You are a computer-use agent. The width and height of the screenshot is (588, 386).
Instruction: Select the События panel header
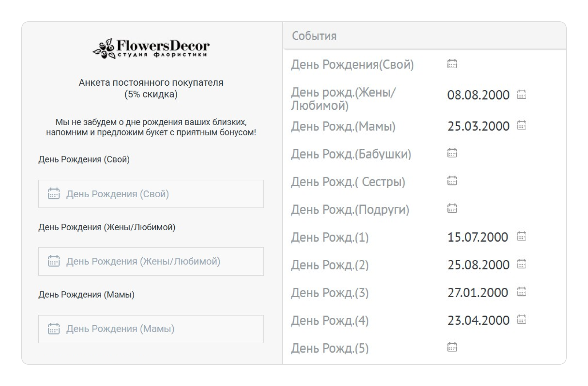point(424,36)
